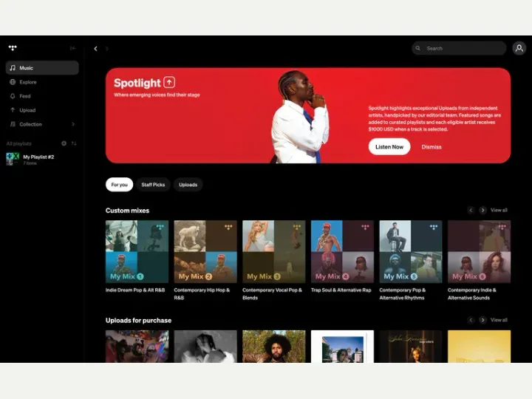Open My Playlist #2 thumbnail
This screenshot has width=532, height=399.
tap(13, 159)
